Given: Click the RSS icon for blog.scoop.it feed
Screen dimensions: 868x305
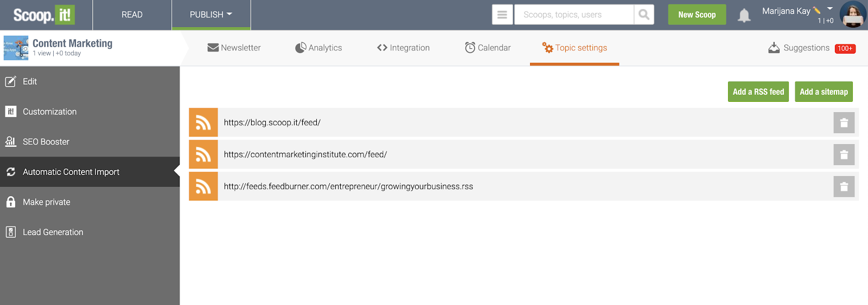Looking at the screenshot, I should [x=203, y=122].
